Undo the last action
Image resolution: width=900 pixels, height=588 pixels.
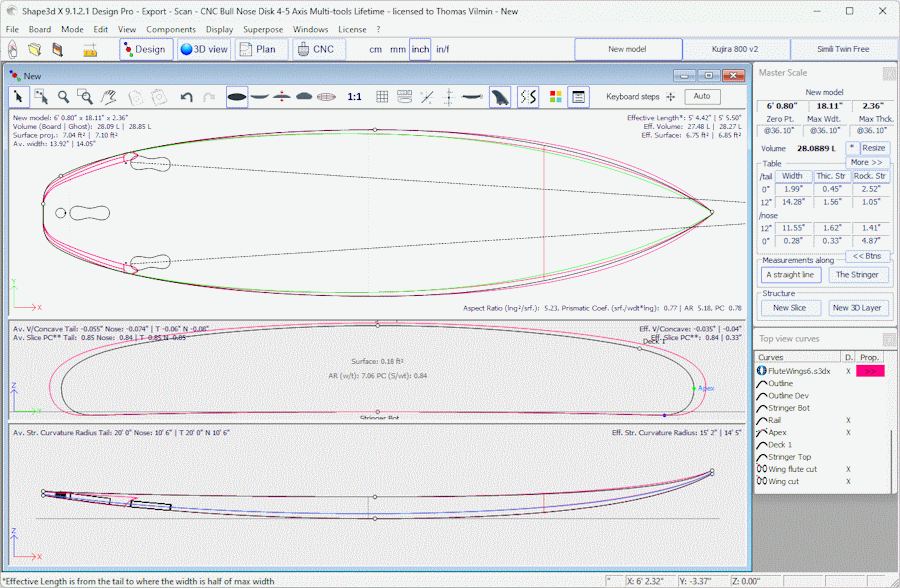click(187, 97)
